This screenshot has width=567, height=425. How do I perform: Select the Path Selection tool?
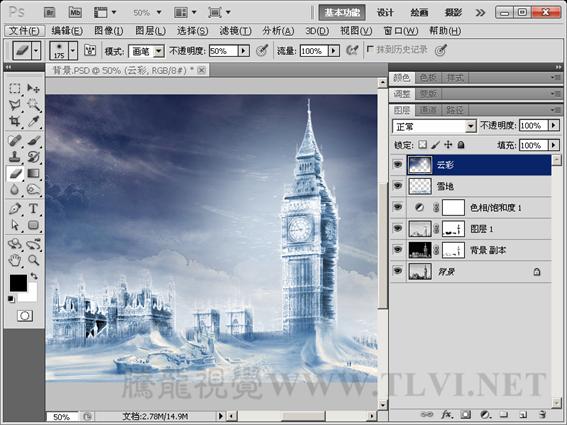(15, 225)
